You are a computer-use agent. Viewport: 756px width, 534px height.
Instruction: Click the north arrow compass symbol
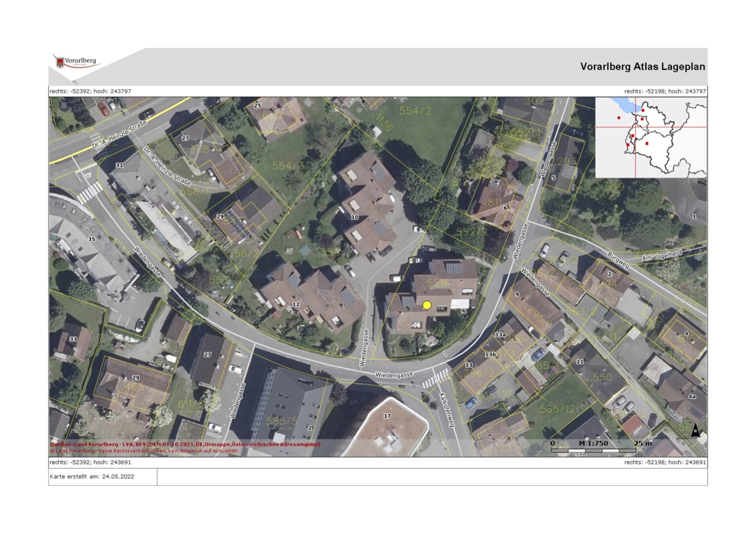tap(695, 430)
